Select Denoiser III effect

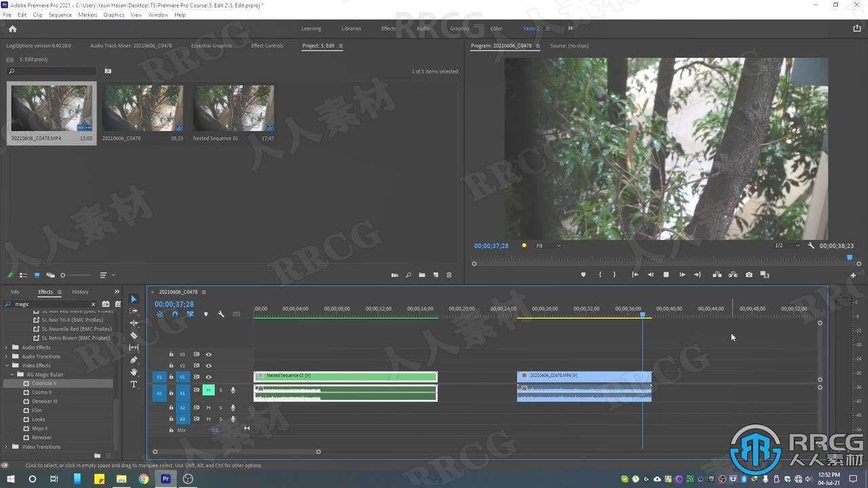45,401
